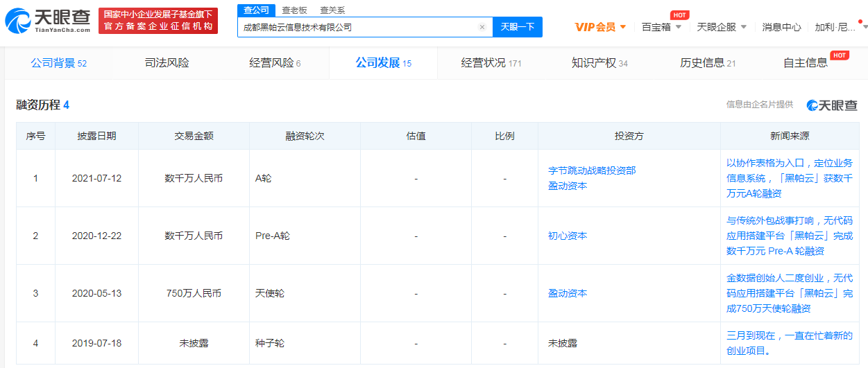
Task: Open the 加利·尼 user account dropdown
Action: coord(840,27)
